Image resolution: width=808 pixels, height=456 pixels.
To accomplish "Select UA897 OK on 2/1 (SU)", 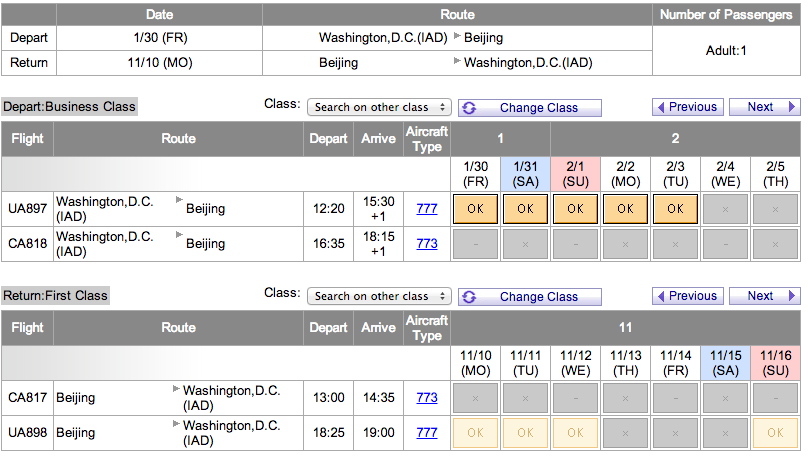I will tap(576, 209).
